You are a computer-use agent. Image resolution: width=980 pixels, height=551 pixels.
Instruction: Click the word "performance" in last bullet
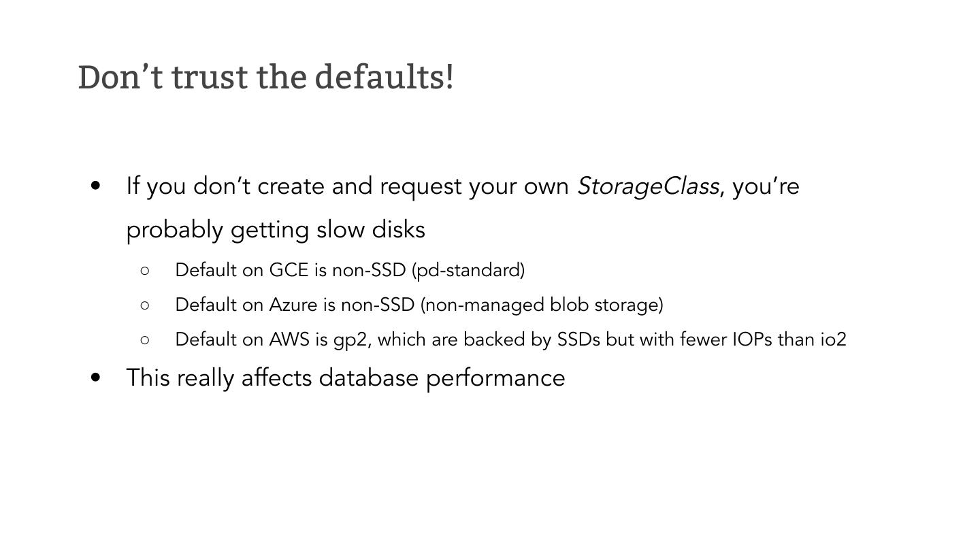495,378
